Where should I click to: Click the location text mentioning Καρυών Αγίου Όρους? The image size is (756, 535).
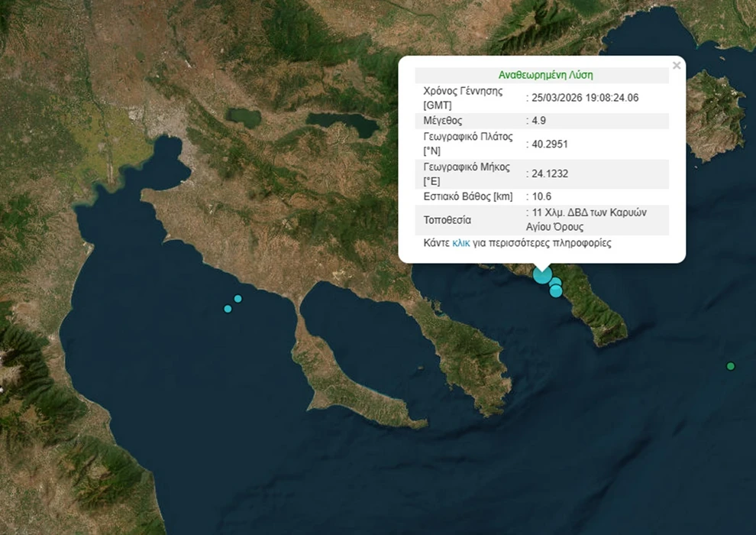point(586,219)
